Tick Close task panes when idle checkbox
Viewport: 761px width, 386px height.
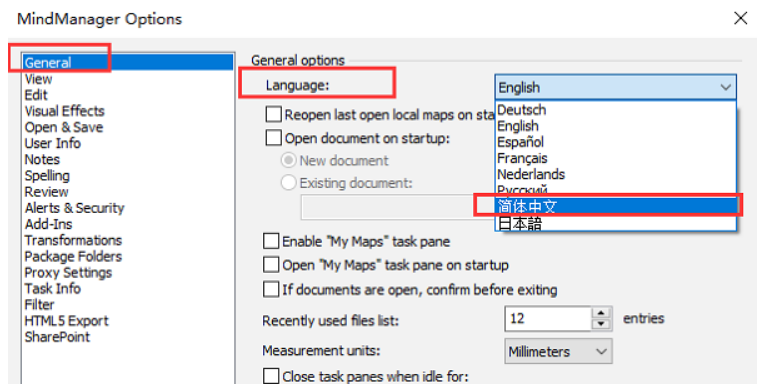coord(271,376)
